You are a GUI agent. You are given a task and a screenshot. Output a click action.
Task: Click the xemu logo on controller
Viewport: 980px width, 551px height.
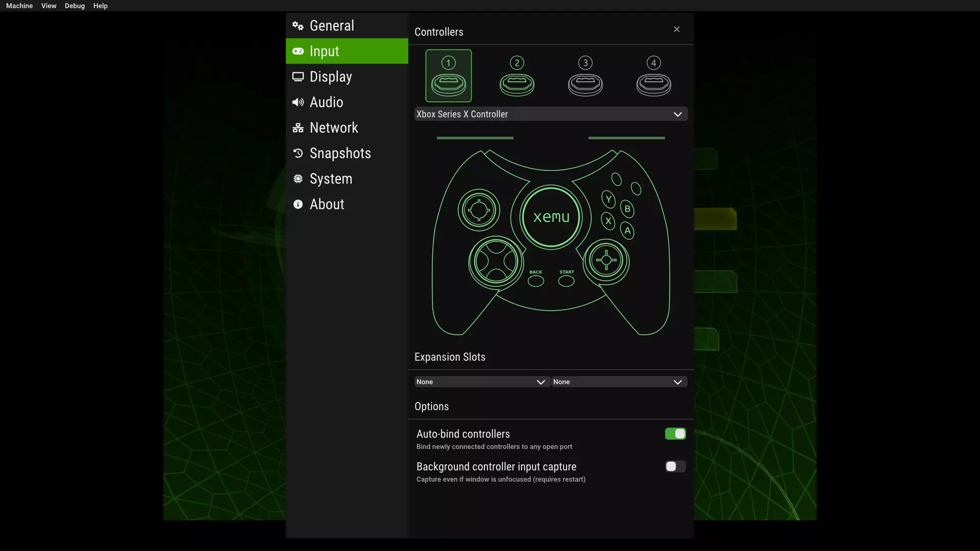coord(551,217)
